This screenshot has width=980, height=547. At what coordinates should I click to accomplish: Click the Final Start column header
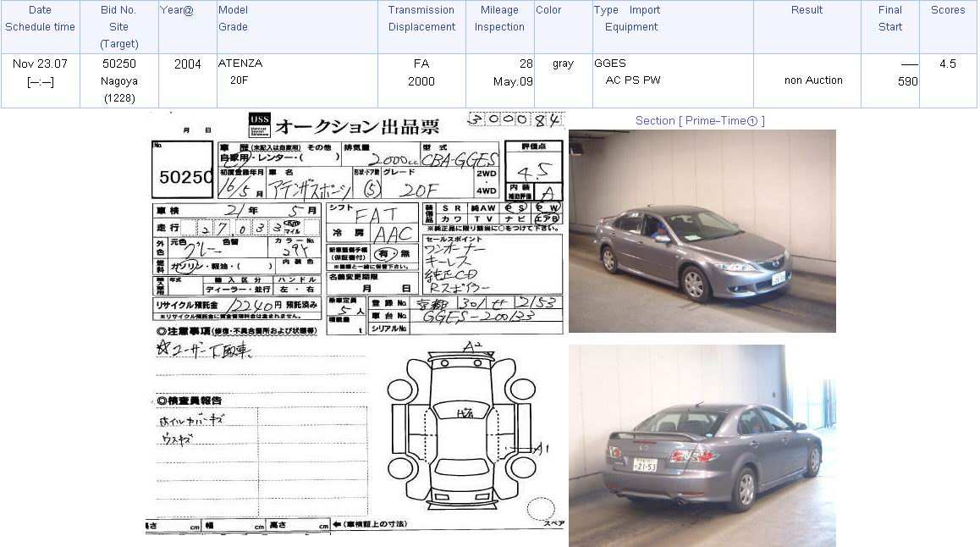tap(890, 27)
